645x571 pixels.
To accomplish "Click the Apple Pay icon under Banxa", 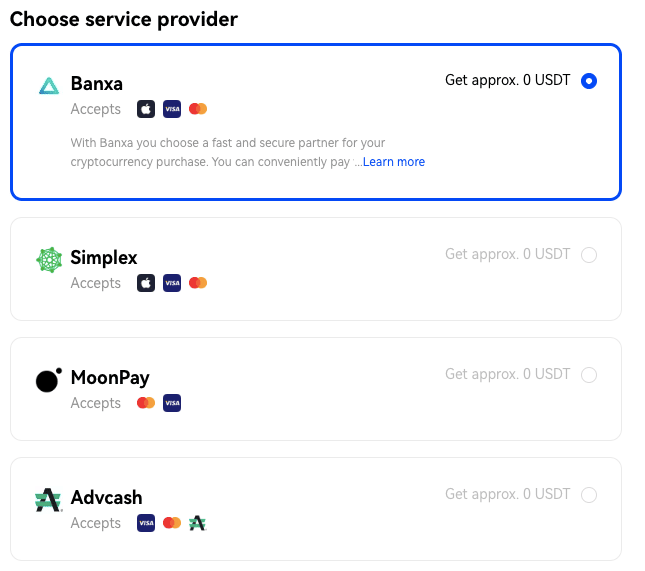I will click(x=146, y=109).
